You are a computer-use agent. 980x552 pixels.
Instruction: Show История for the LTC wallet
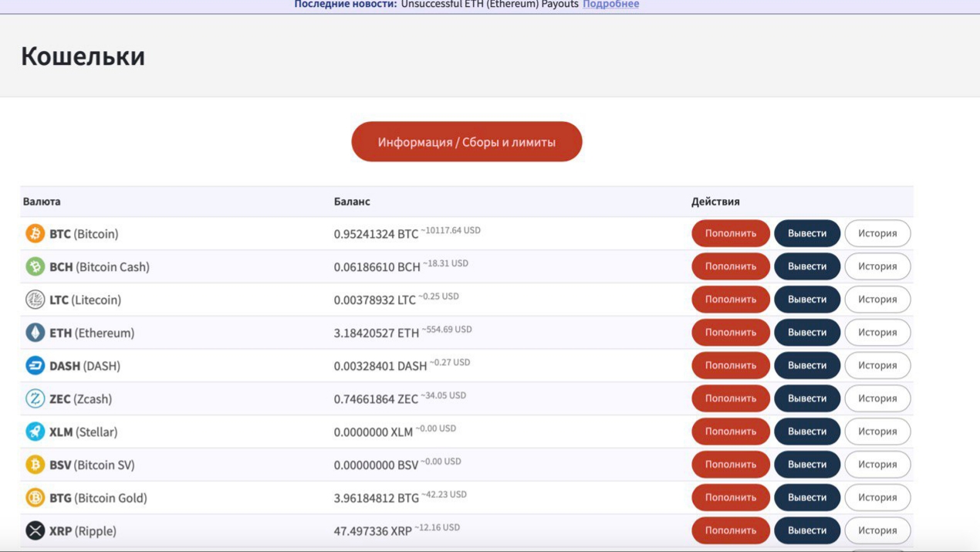pyautogui.click(x=877, y=300)
